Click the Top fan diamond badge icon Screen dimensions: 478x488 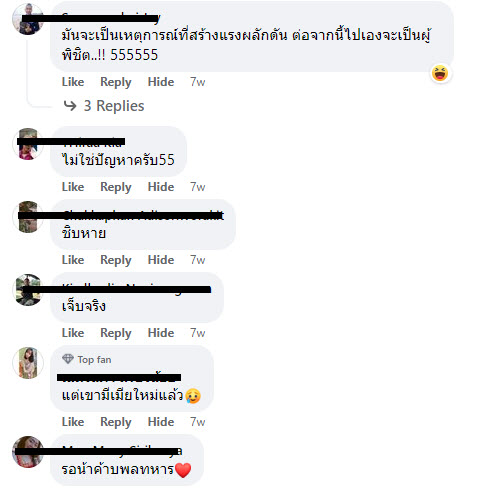pyautogui.click(x=68, y=359)
